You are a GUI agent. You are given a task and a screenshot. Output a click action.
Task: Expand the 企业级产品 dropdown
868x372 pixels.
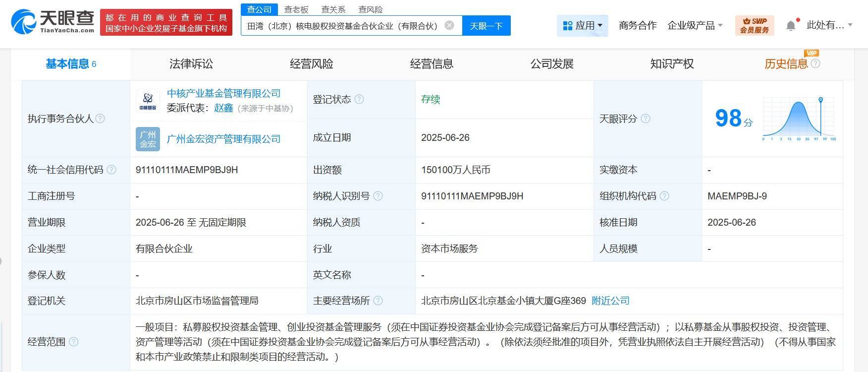(695, 25)
